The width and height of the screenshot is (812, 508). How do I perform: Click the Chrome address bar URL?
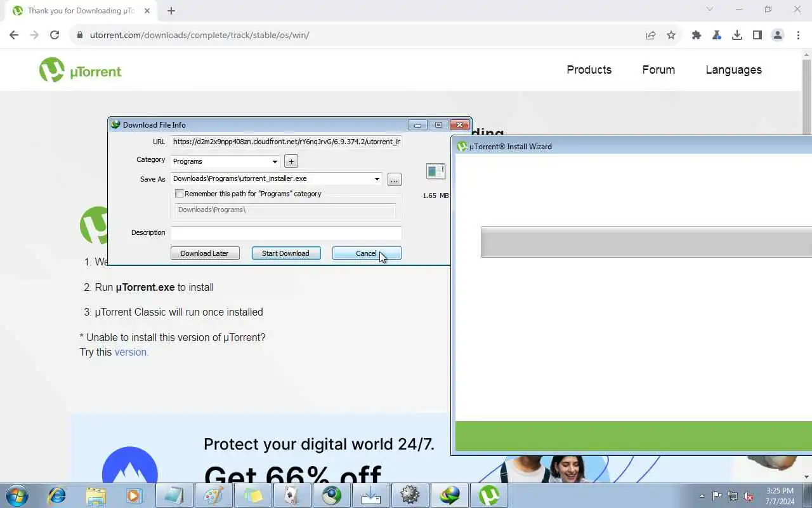200,35
